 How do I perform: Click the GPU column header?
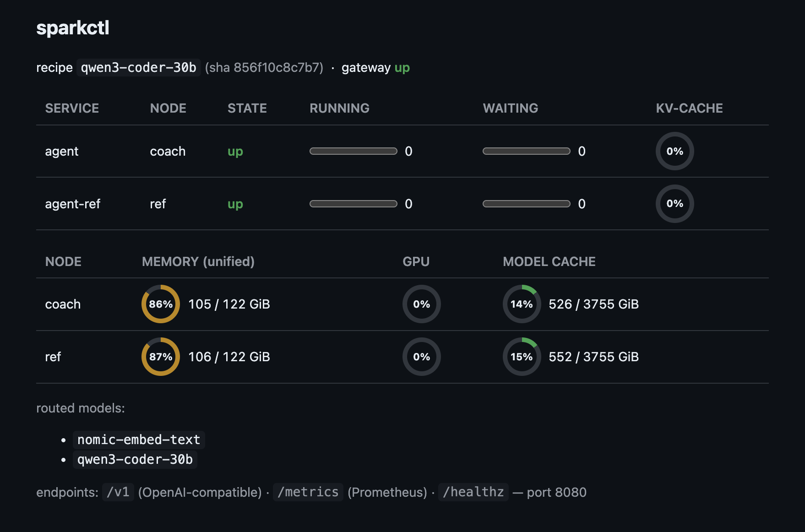pos(416,262)
